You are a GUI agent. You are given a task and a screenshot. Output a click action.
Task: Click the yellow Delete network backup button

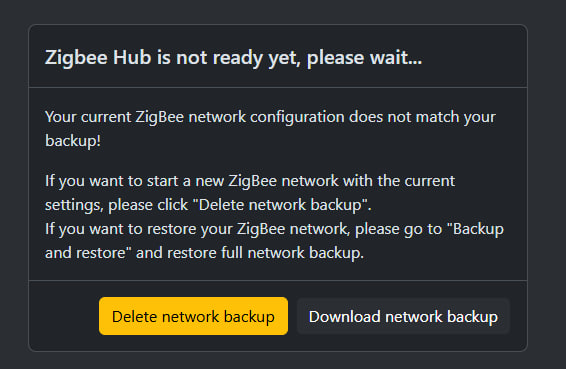point(193,316)
